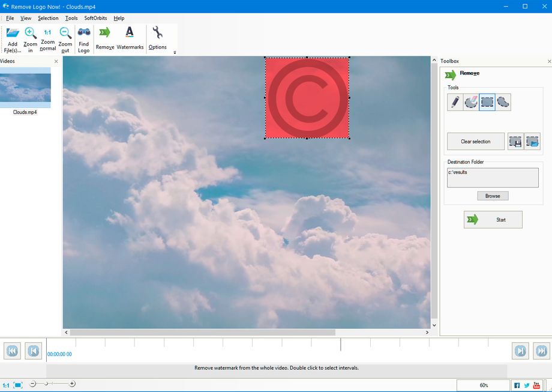The width and height of the screenshot is (552, 392).
Task: Click Browse for destination folder
Action: coord(493,196)
